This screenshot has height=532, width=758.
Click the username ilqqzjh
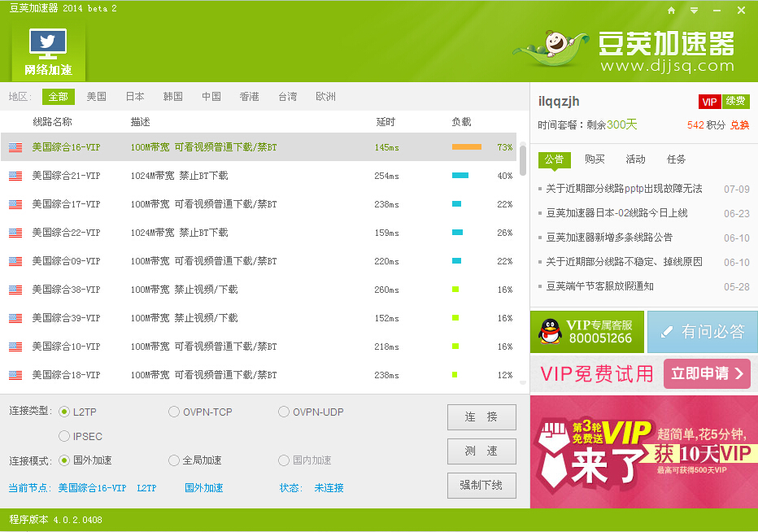coord(559,102)
